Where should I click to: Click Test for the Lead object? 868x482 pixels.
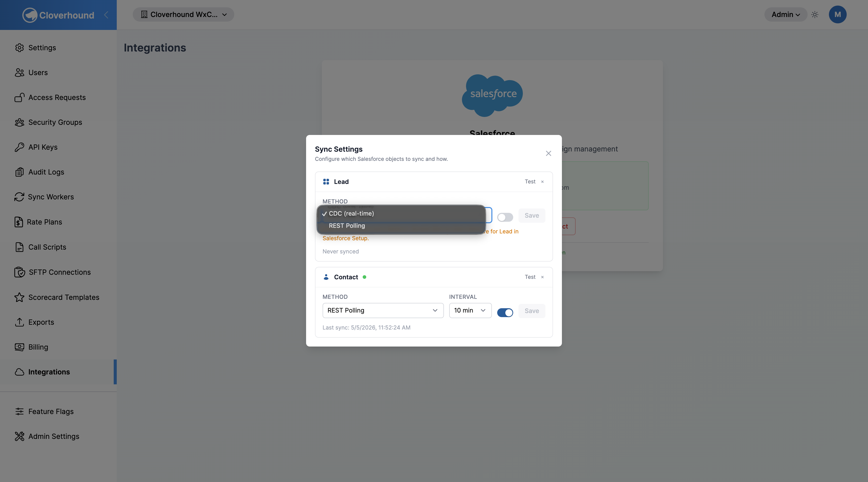tap(530, 182)
